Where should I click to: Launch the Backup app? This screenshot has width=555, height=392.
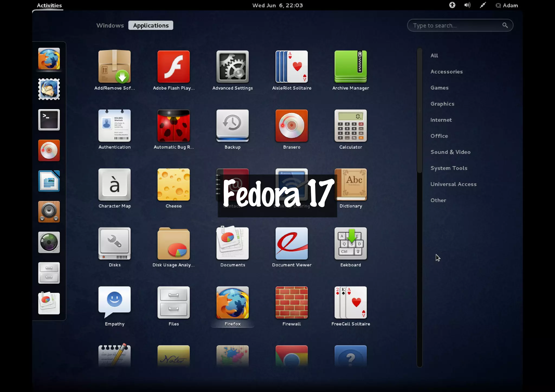(233, 129)
